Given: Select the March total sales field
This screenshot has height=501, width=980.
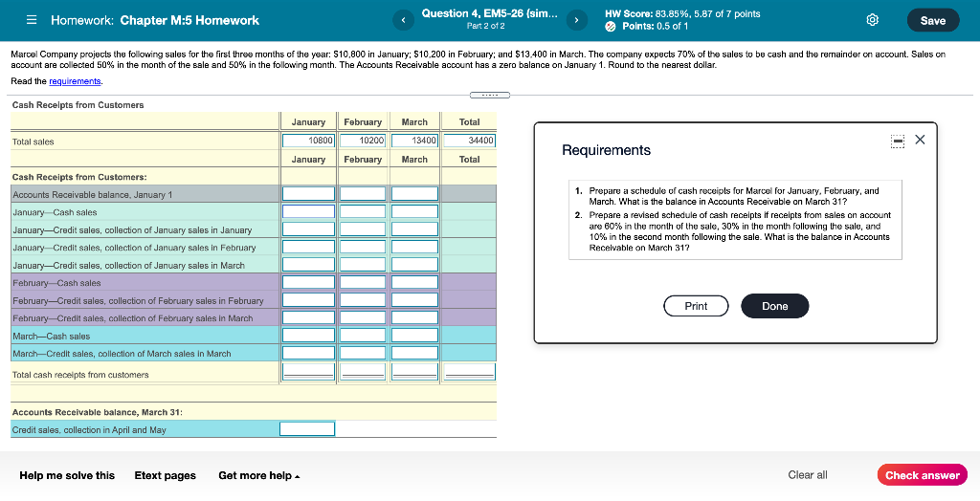Looking at the screenshot, I should [x=414, y=141].
